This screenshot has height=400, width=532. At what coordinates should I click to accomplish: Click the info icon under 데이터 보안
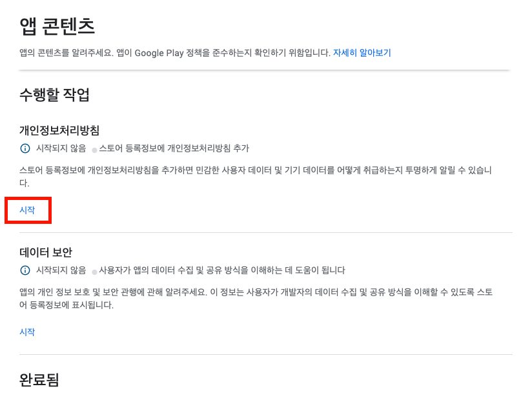[25, 270]
